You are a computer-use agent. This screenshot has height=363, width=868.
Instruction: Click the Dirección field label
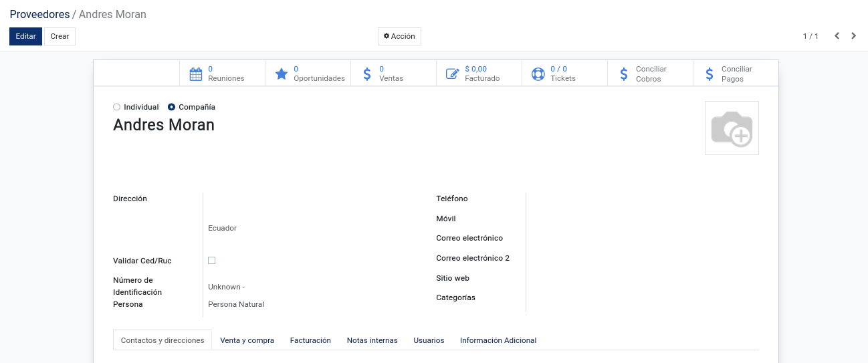(130, 199)
